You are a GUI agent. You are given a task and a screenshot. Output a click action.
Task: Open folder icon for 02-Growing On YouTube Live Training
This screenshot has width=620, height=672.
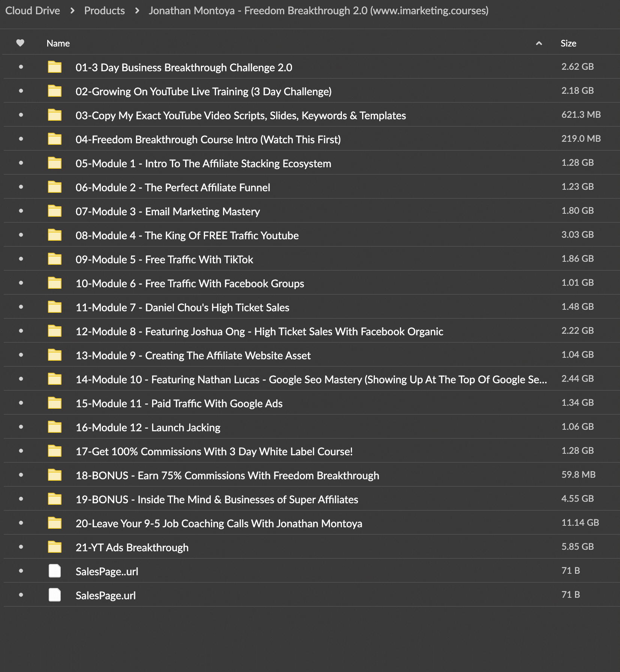[55, 91]
